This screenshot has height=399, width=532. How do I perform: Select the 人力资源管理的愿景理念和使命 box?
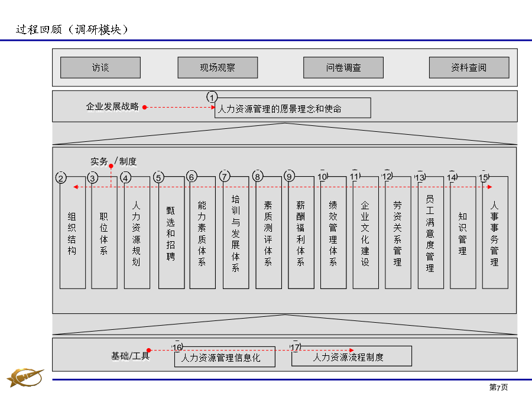(x=293, y=108)
